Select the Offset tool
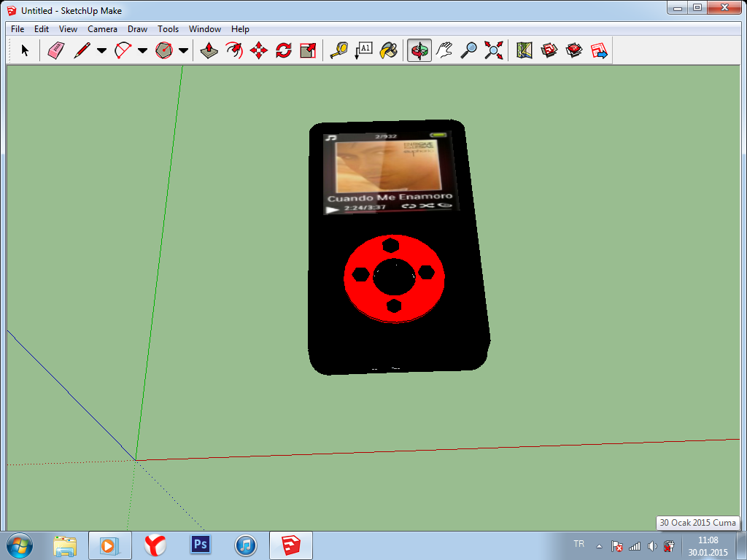Screen dimensions: 747x560 click(x=234, y=50)
